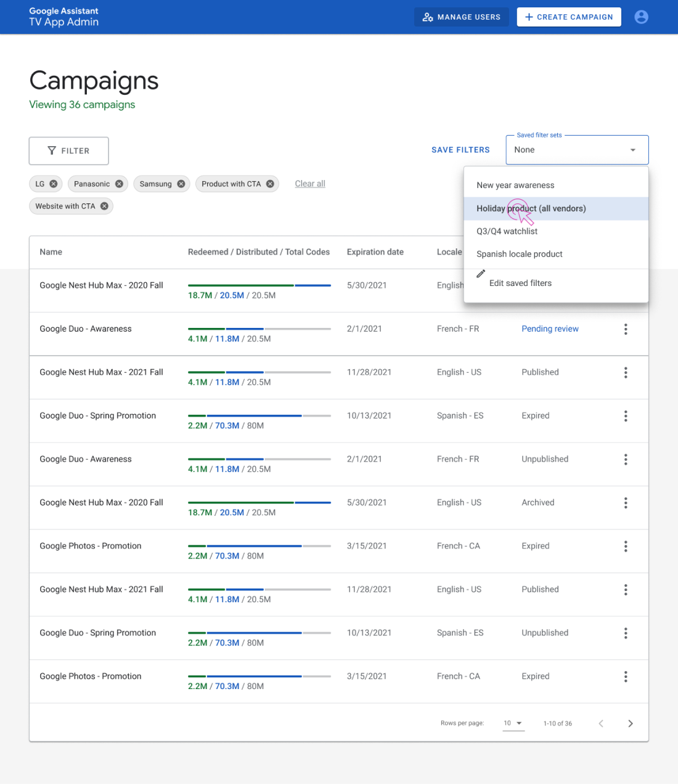Open the last row's three-dot menu
This screenshot has width=678, height=784.
(626, 677)
